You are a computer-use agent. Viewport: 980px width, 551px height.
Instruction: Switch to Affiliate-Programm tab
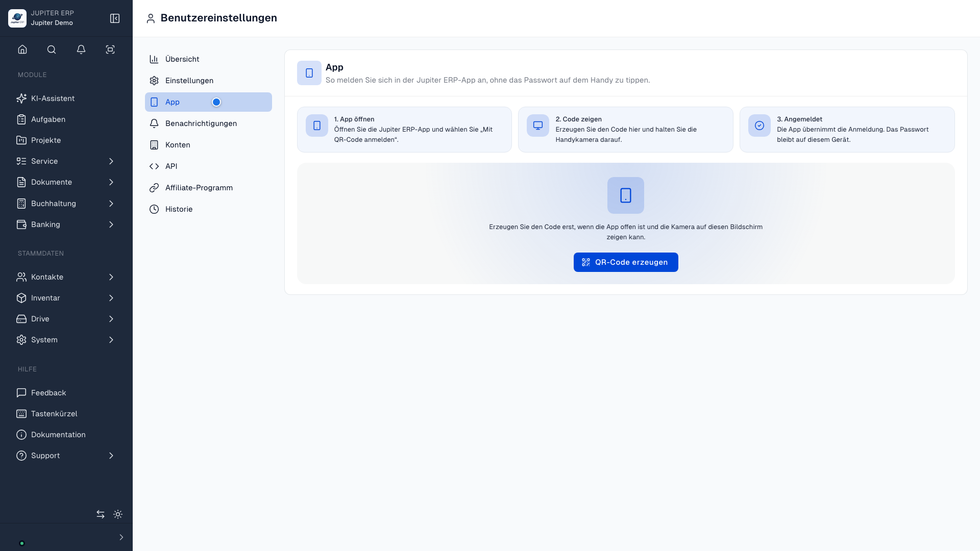(x=208, y=188)
